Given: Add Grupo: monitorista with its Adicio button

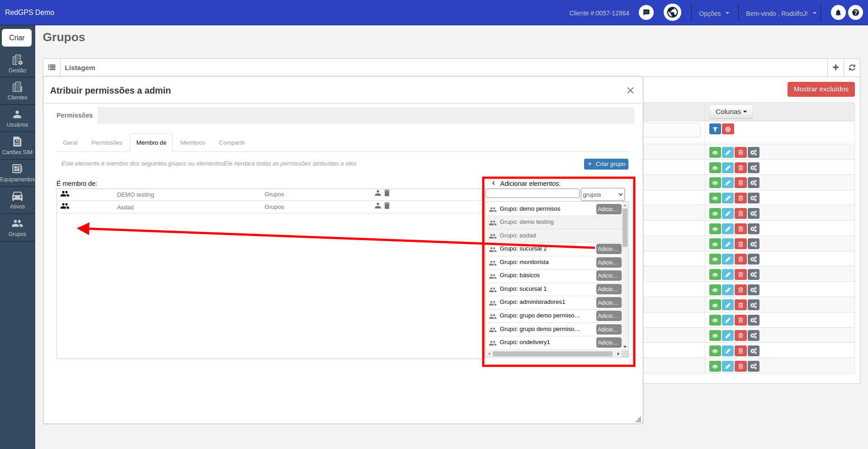Looking at the screenshot, I should pyautogui.click(x=609, y=263).
